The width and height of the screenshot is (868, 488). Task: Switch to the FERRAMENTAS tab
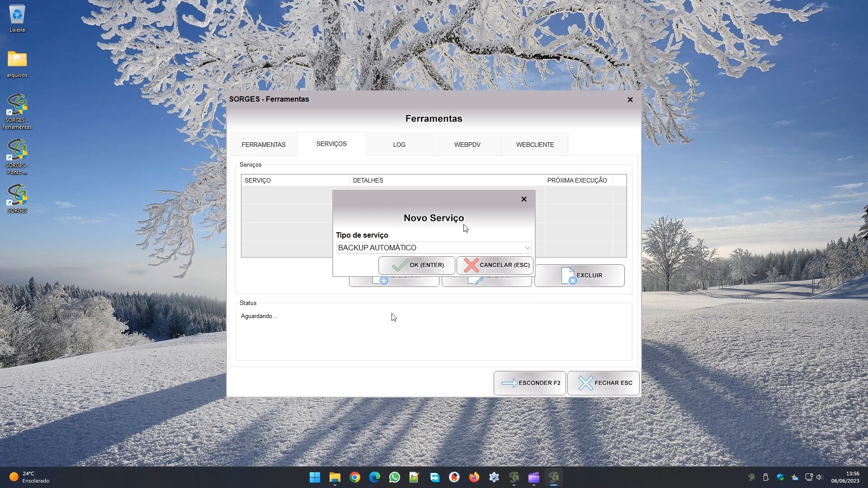264,145
